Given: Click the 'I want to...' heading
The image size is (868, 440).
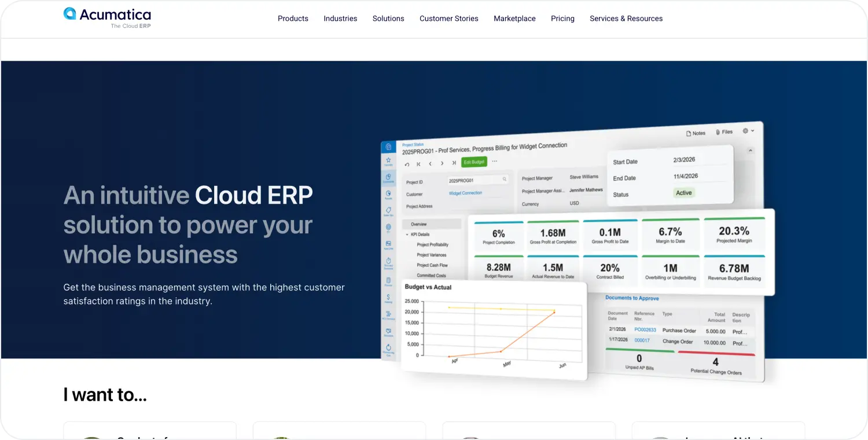Looking at the screenshot, I should (105, 395).
